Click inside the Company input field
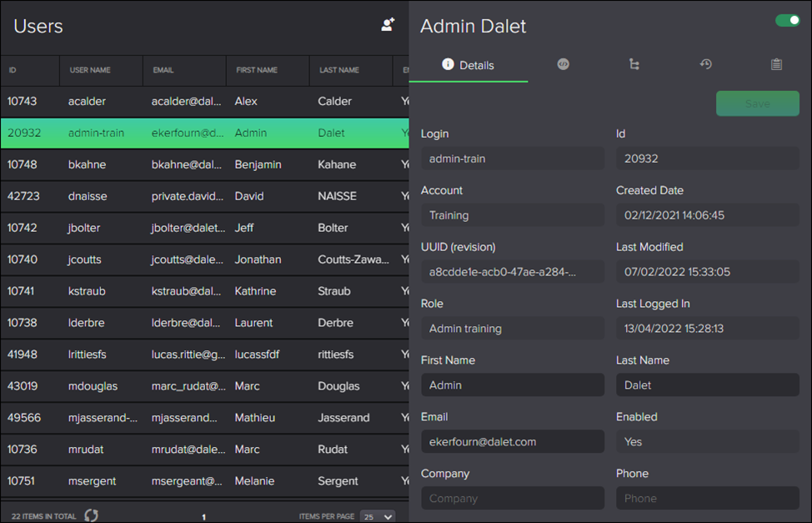Viewport: 812px width, 523px height. 512,498
